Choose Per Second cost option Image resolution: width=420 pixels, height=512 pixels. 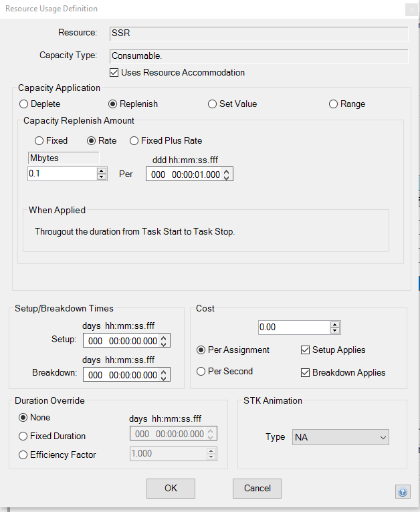click(x=201, y=372)
